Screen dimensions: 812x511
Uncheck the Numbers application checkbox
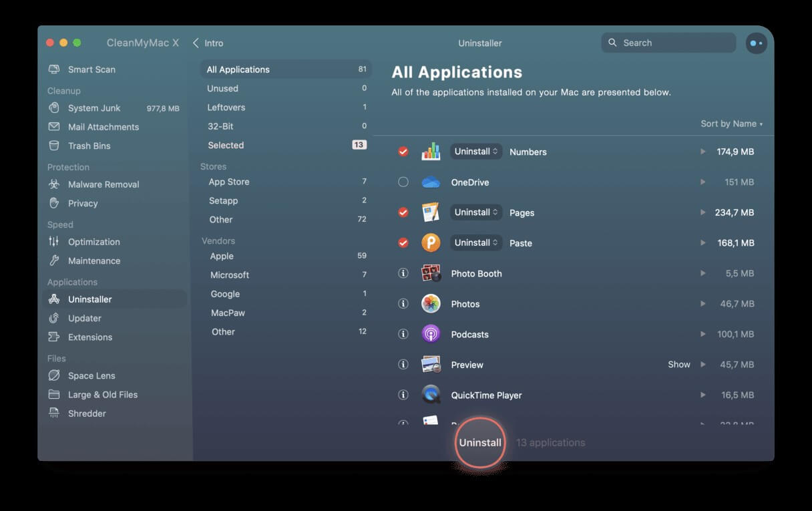(x=403, y=152)
